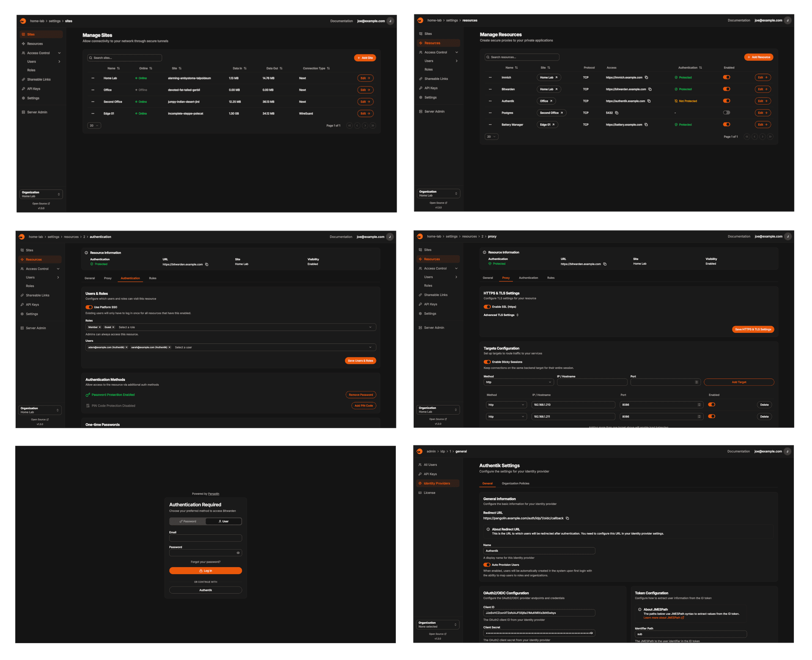
Task: Select API Keys from the sidebar
Action: [x=33, y=89]
